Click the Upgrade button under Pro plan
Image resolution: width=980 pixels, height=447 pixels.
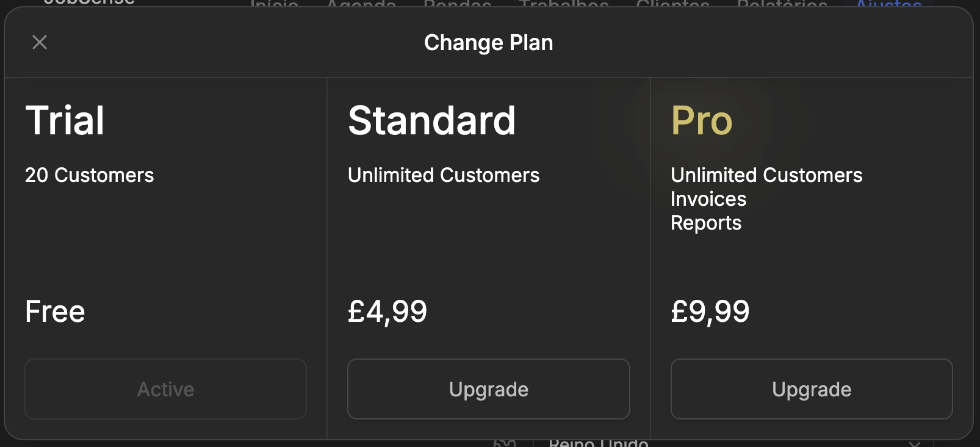(811, 389)
